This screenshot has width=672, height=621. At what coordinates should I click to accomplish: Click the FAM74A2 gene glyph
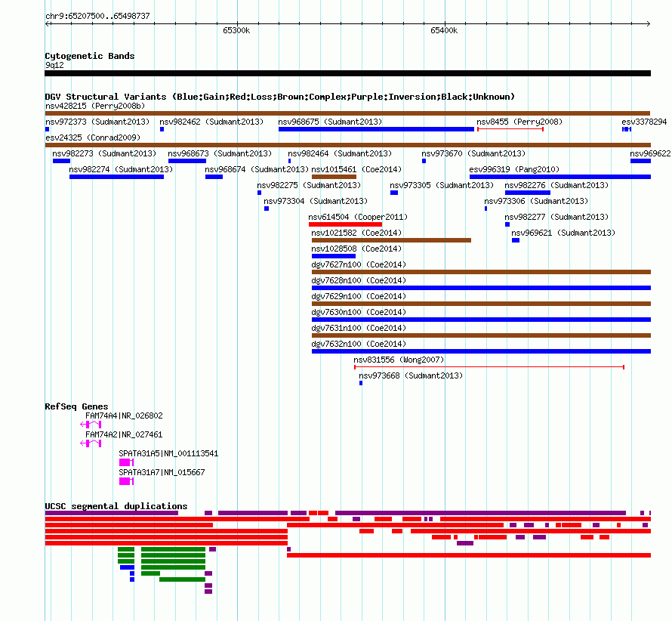coord(91,443)
